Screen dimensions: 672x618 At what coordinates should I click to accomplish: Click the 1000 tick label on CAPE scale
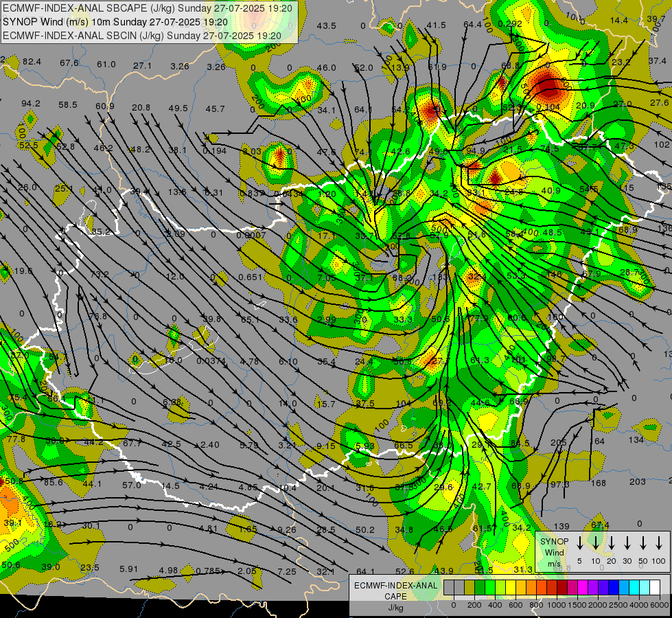click(556, 605)
